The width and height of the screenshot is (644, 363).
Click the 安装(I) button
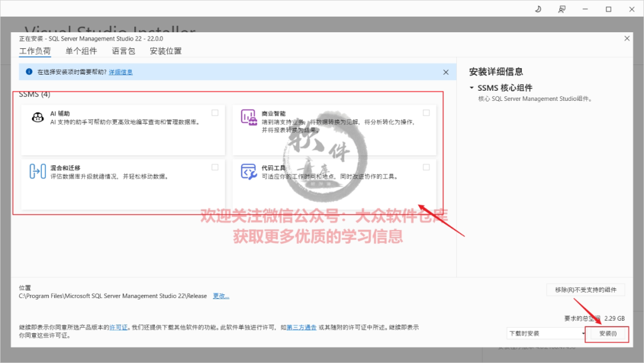click(x=608, y=334)
